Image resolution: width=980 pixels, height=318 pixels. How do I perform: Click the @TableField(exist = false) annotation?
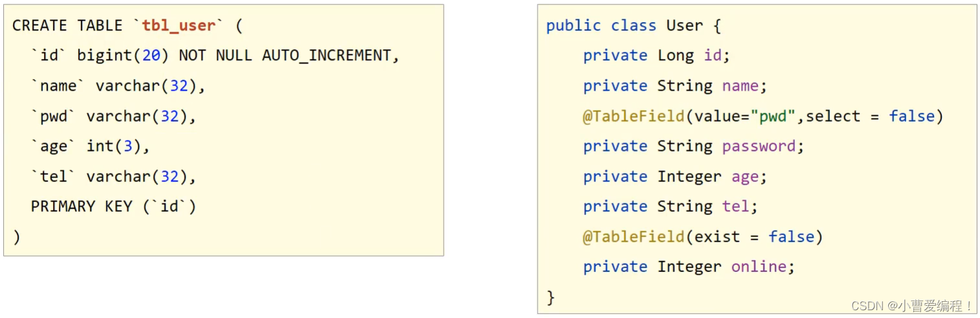pos(702,236)
